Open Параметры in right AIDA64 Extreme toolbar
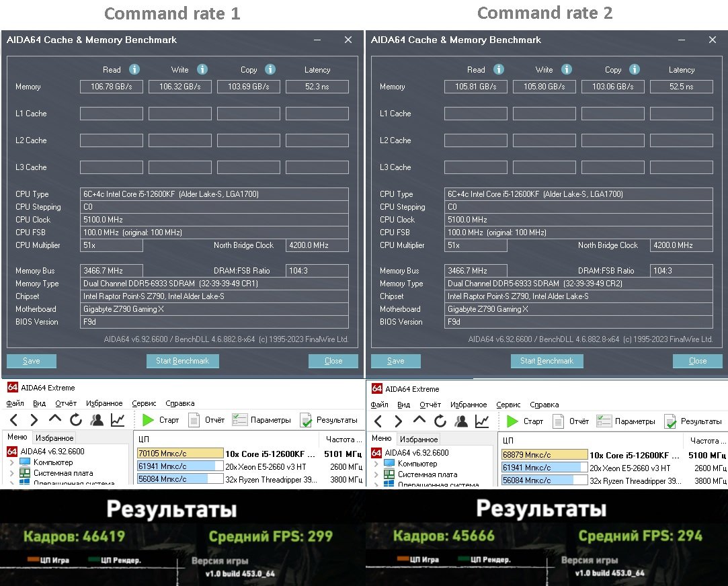Viewport: 728px width, 586px height. (x=626, y=421)
